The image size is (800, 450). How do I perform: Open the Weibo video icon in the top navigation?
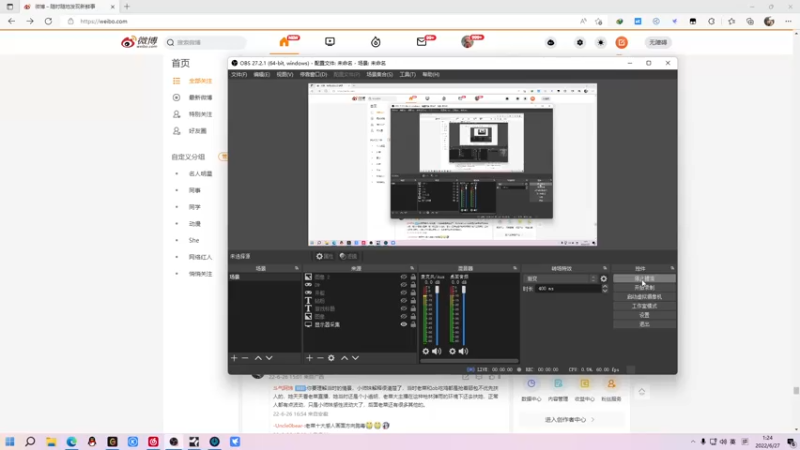[330, 42]
